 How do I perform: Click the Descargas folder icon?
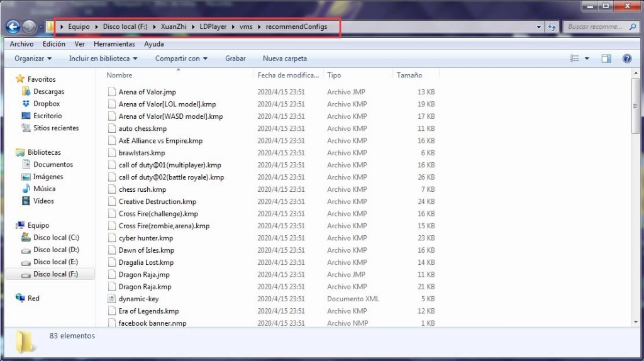coord(26,91)
